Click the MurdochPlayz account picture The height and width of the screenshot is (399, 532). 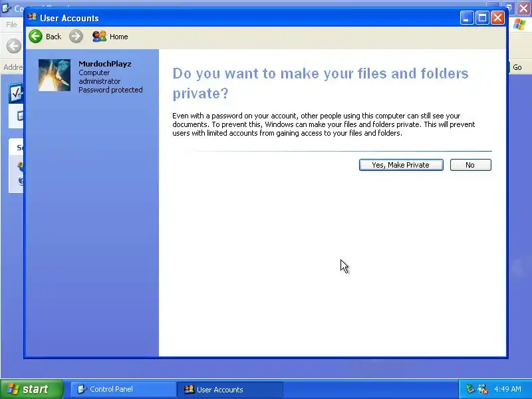click(x=55, y=75)
